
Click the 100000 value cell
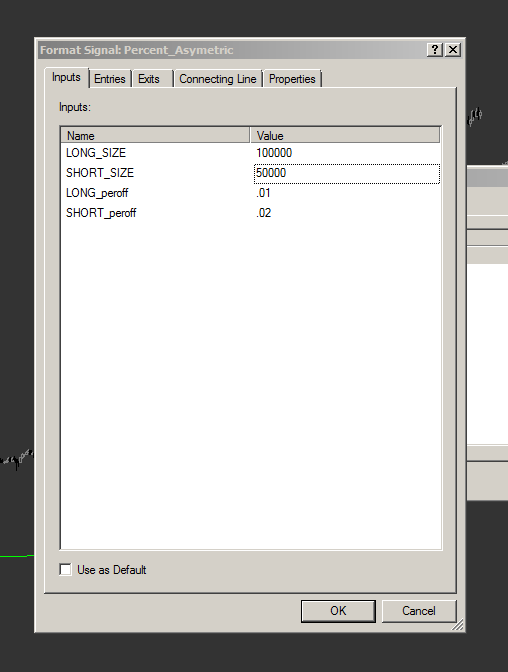(347, 153)
